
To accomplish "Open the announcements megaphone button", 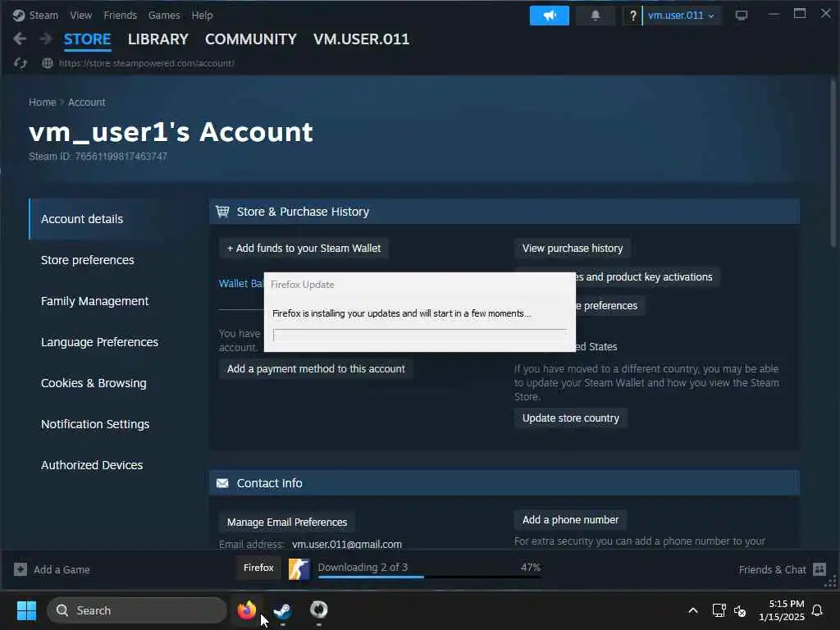I will pyautogui.click(x=549, y=16).
